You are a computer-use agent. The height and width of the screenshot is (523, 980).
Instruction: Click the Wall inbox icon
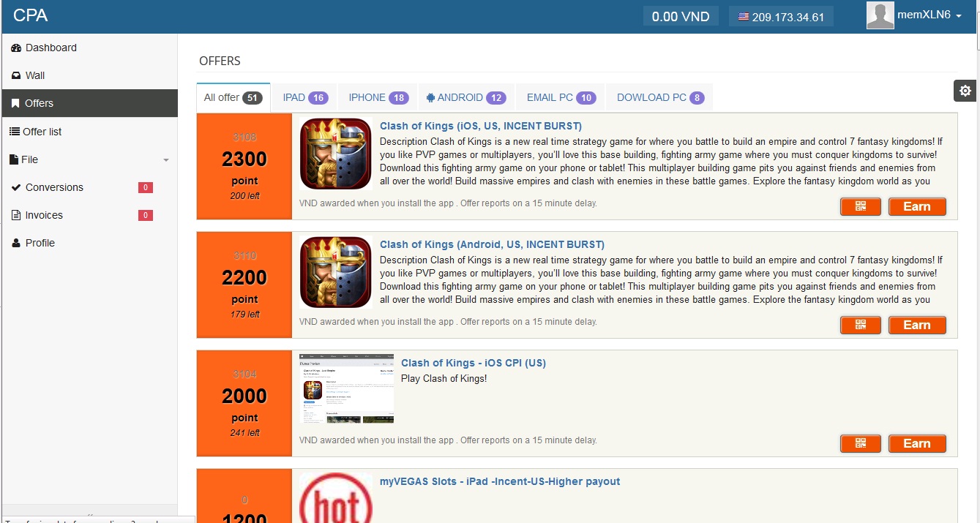click(x=16, y=75)
